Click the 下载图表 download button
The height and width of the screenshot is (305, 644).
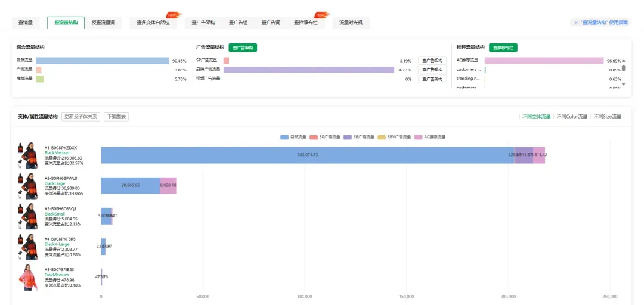(x=116, y=117)
